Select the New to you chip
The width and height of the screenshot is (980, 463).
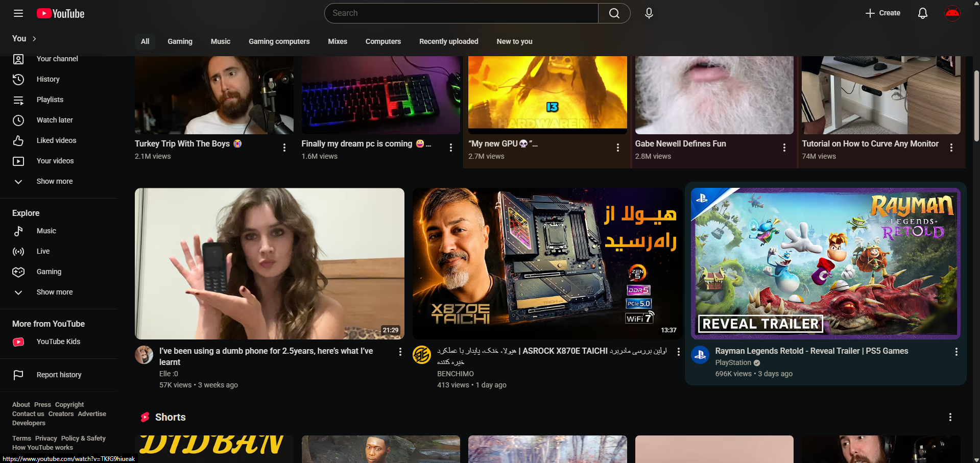(515, 41)
